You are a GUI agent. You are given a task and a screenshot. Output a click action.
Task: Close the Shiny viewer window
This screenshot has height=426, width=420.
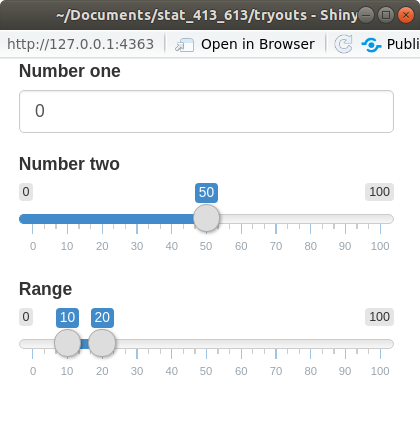[x=406, y=15]
